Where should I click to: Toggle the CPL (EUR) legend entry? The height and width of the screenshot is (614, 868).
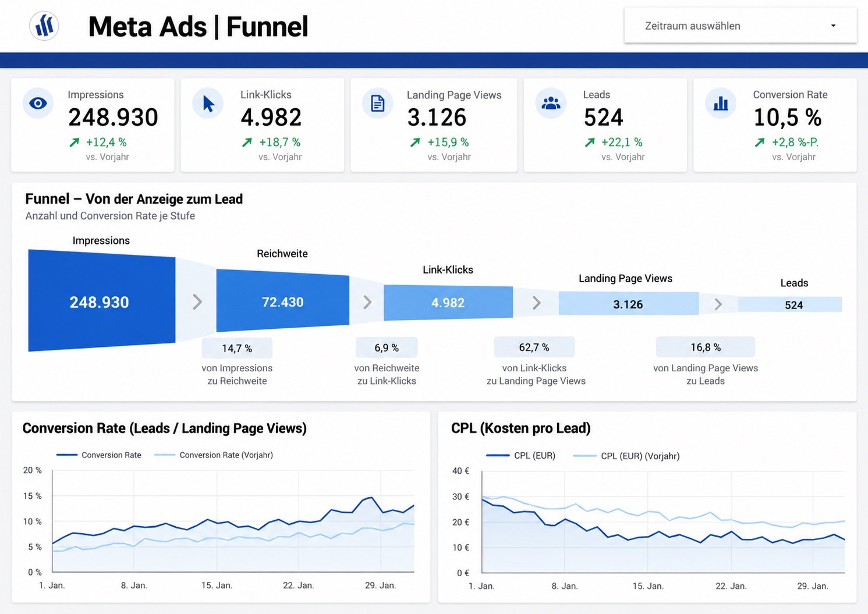click(520, 456)
